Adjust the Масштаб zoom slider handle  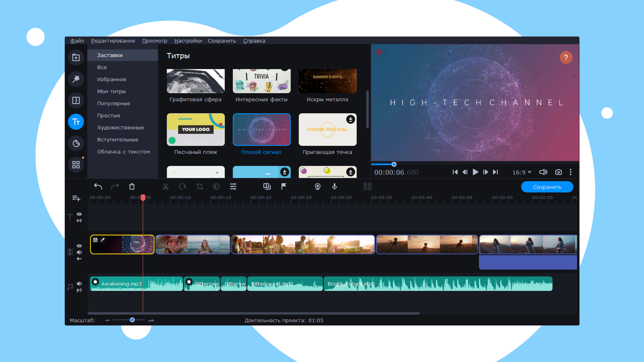tap(132, 320)
